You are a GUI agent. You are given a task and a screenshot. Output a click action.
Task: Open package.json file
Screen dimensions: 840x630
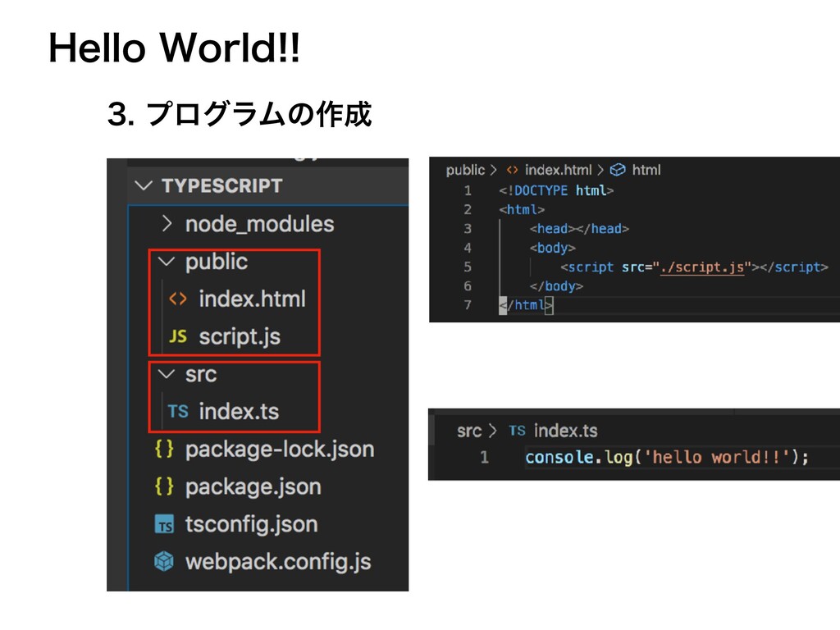point(253,487)
